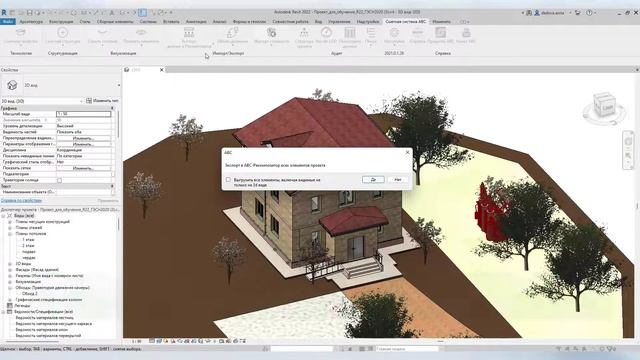The width and height of the screenshot is (640, 360).
Task: Enable the 'Выгрузить все элементы' checkbox
Action: [228, 180]
